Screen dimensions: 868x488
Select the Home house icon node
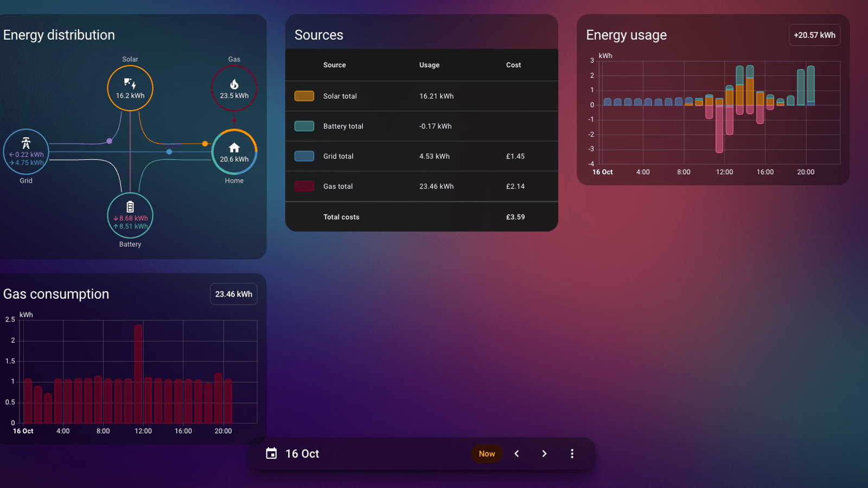click(x=234, y=152)
